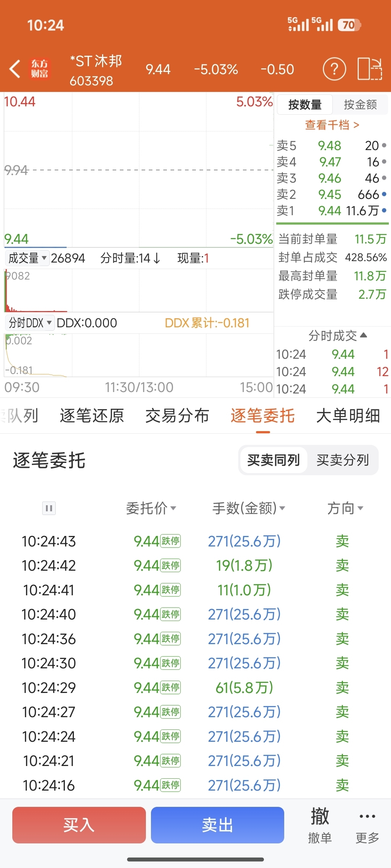The image size is (391, 868).
Task: Sort by 委托价 column
Action: click(x=151, y=508)
